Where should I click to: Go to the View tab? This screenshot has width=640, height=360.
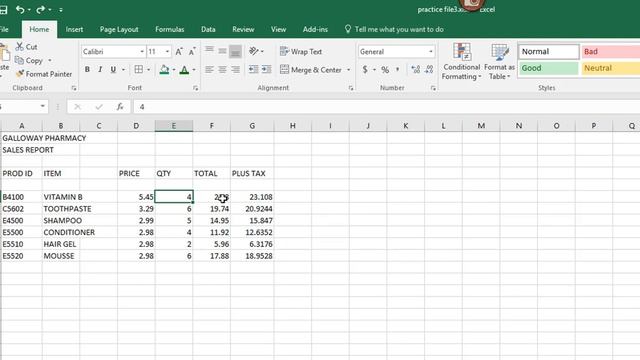point(278,29)
